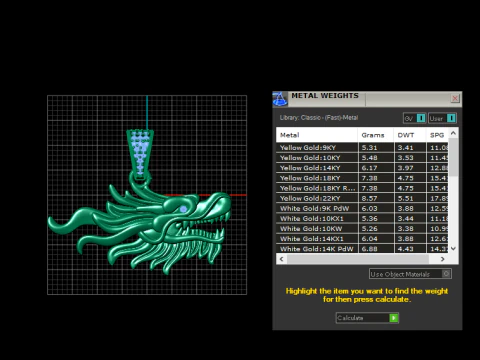
Task: Sort by the Metal column header
Action: click(317, 135)
